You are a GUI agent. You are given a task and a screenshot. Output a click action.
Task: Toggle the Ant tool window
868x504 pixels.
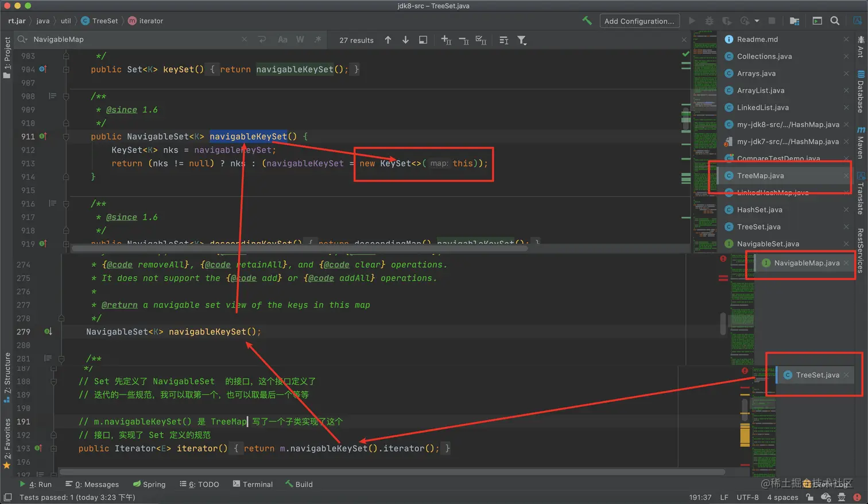click(861, 47)
